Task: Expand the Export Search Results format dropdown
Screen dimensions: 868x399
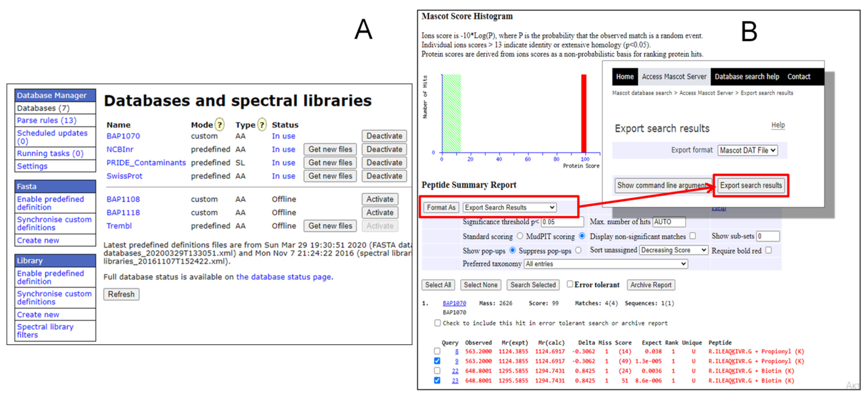Action: [509, 207]
